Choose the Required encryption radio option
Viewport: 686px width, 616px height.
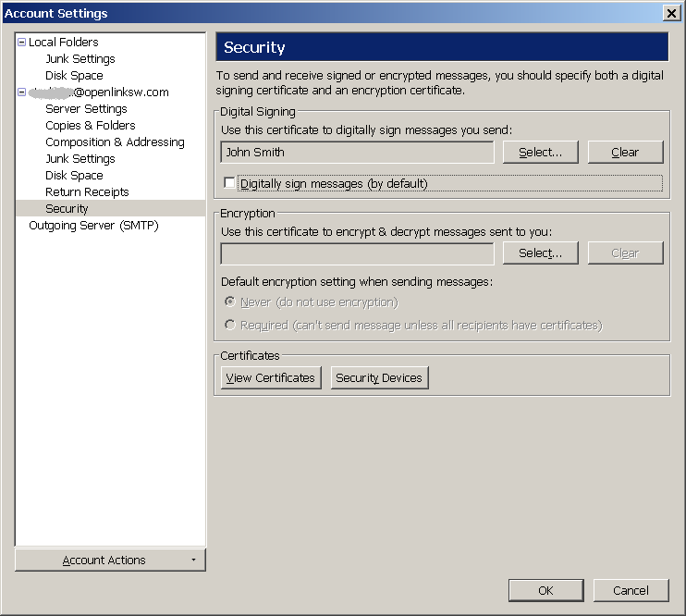229,325
